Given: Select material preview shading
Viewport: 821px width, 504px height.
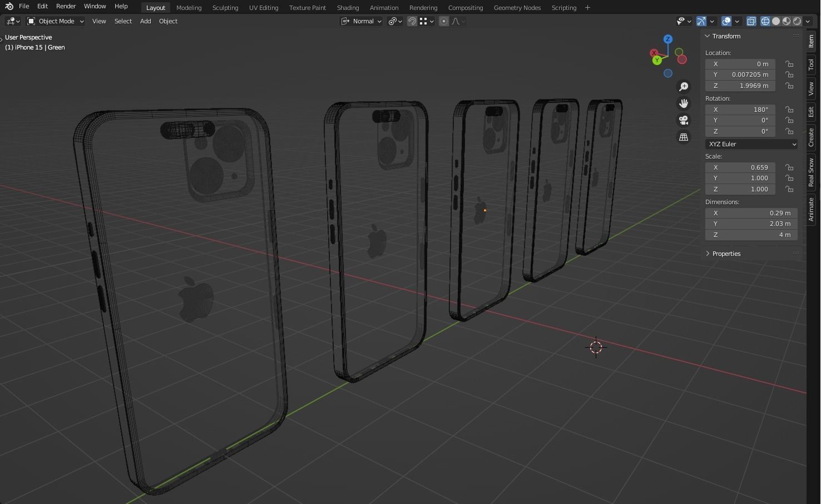Looking at the screenshot, I should [x=787, y=21].
